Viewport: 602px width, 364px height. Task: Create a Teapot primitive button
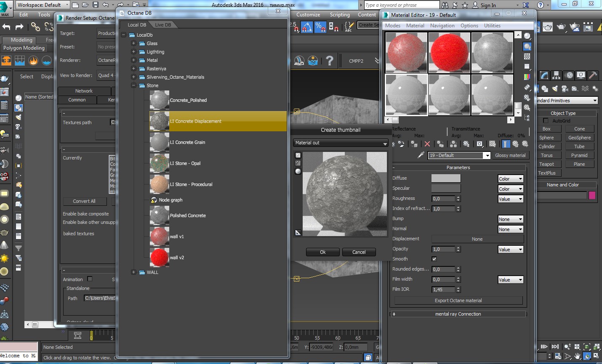(546, 164)
